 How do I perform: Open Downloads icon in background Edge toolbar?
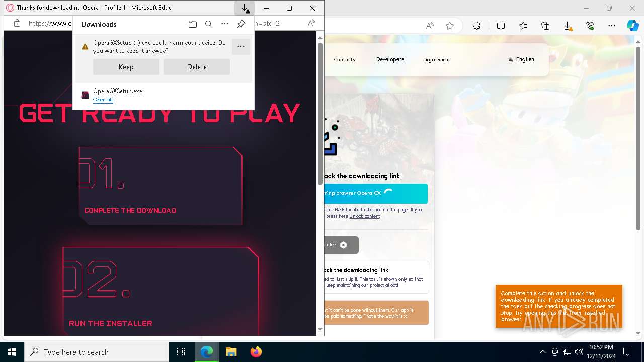(x=568, y=26)
